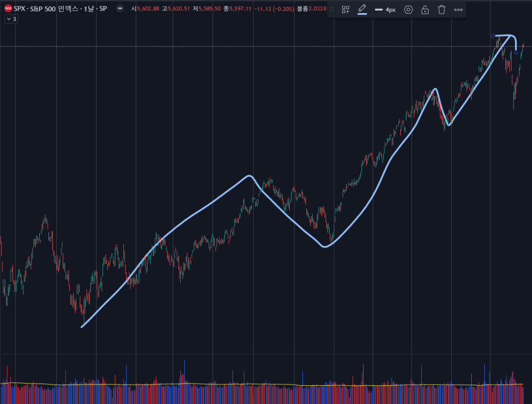Toggle the drawing lock icon
Viewport: 532px width, 404px height.
pos(425,10)
